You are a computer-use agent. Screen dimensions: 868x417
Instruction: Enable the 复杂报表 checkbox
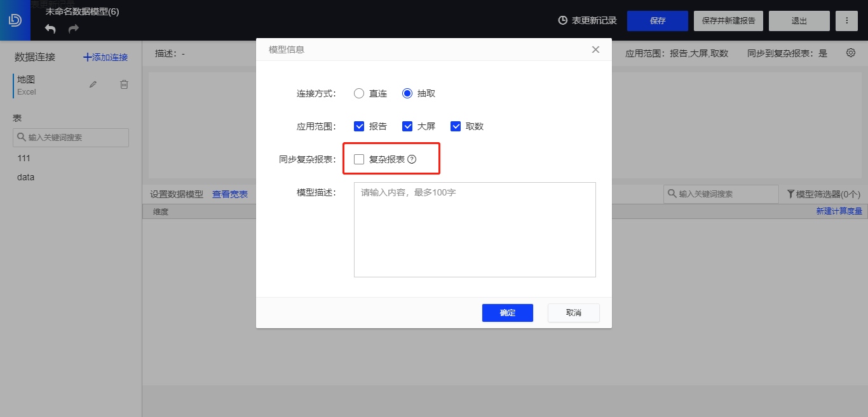359,159
